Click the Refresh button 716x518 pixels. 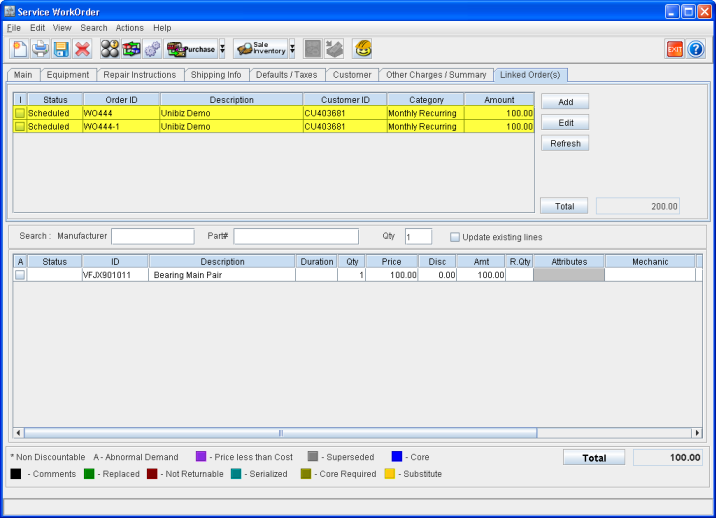565,143
